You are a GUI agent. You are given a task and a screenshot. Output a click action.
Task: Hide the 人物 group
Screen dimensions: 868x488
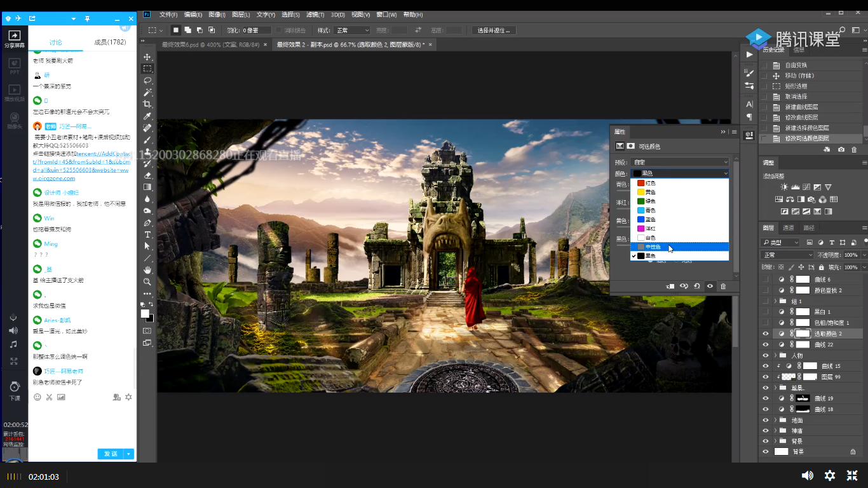(765, 355)
